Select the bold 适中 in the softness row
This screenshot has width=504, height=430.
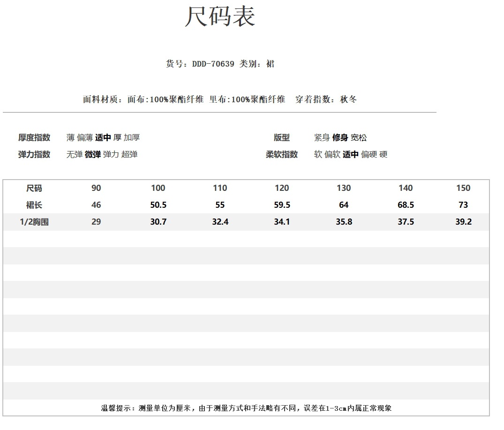pos(350,154)
